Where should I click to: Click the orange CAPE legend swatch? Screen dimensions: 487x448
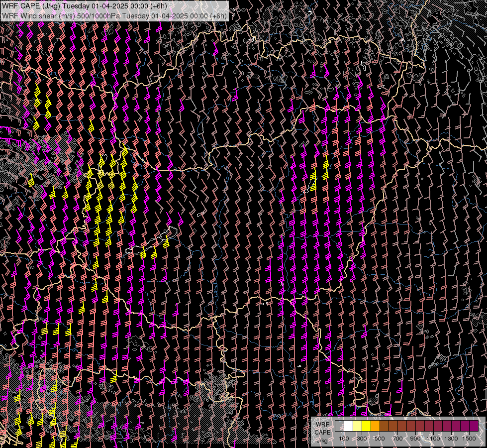[x=376, y=426]
